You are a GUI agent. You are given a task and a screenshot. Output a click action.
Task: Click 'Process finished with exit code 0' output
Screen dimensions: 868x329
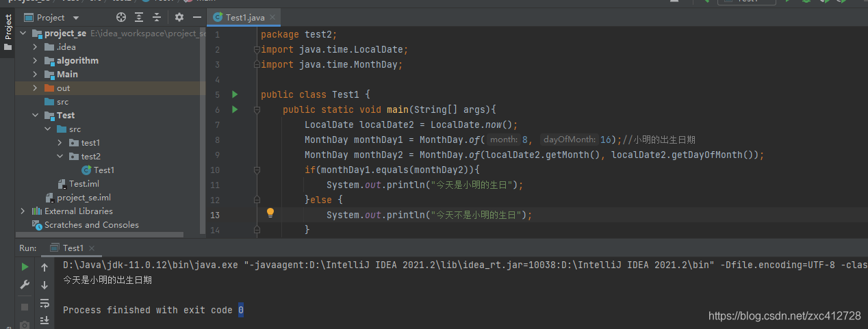pyautogui.click(x=153, y=310)
